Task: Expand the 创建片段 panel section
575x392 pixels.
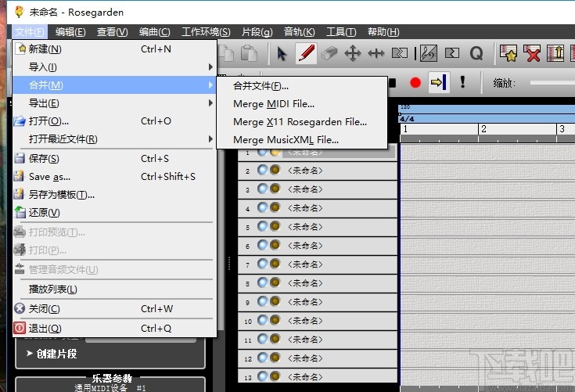Action: [x=52, y=354]
